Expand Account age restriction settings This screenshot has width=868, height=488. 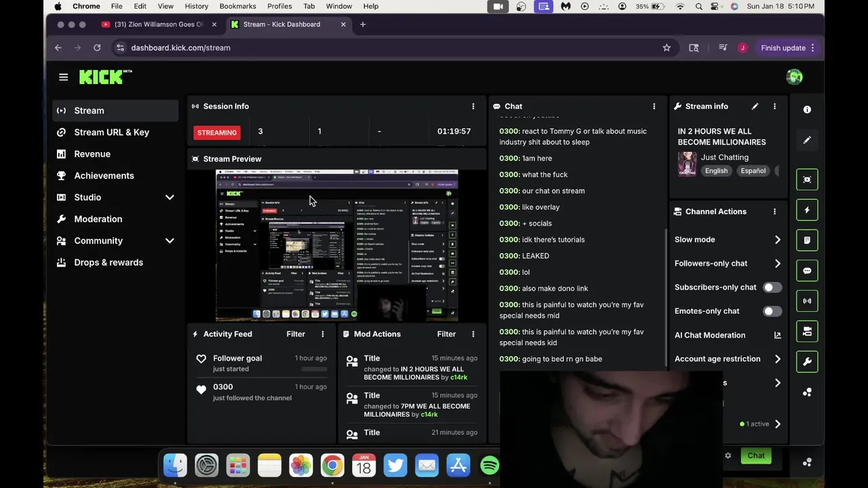777,359
